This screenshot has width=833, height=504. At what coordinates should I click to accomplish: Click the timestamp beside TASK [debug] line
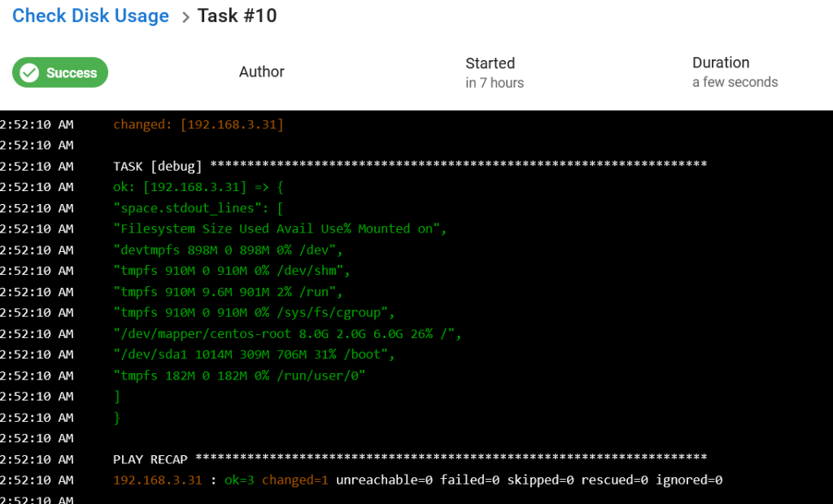coord(37,166)
